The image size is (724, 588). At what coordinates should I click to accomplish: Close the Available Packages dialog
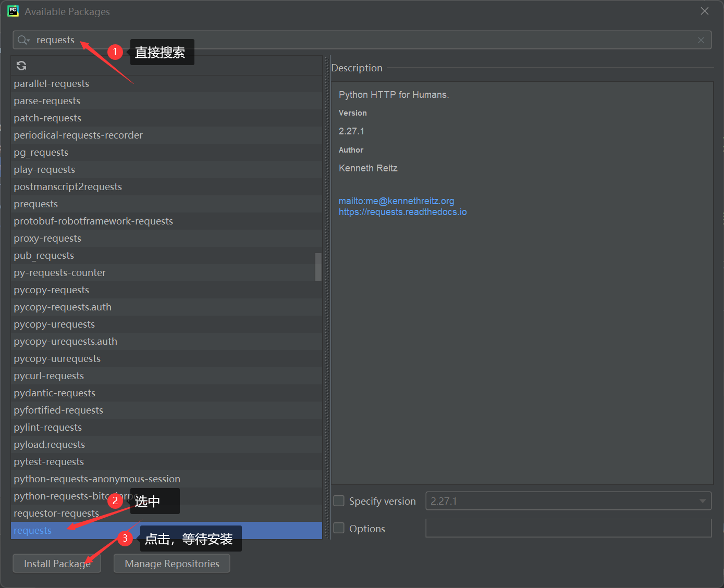[x=705, y=11]
